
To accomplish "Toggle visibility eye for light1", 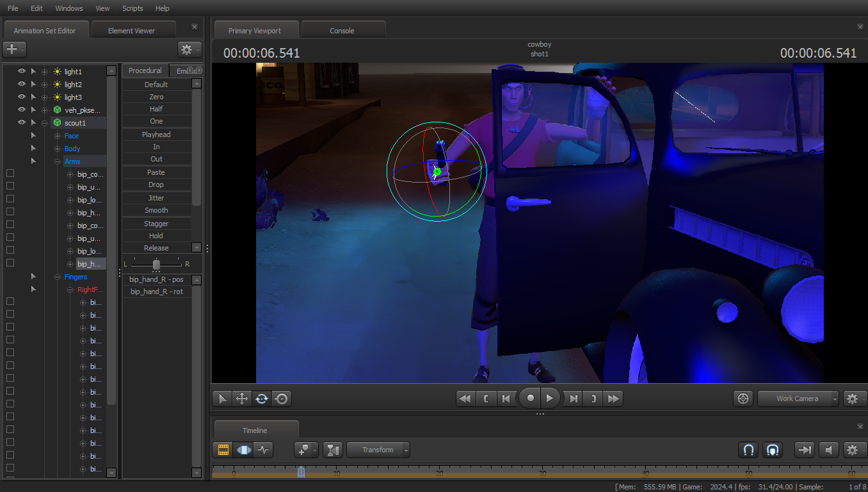I will pyautogui.click(x=21, y=71).
